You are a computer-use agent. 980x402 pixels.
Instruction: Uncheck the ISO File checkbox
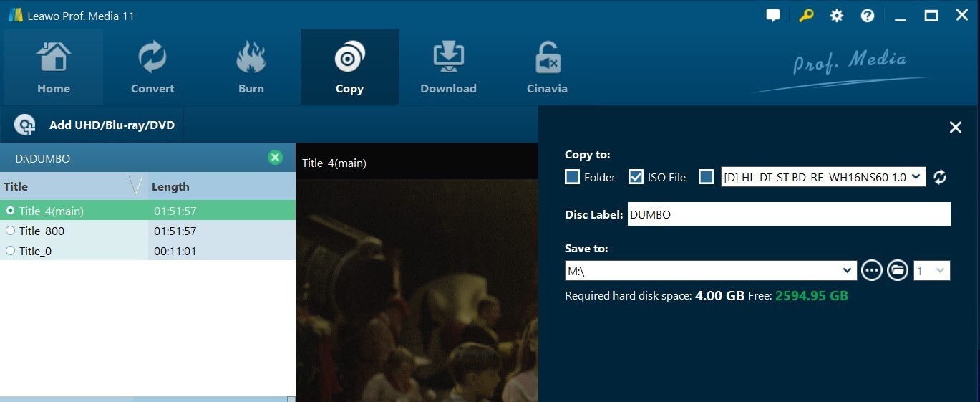click(x=636, y=177)
